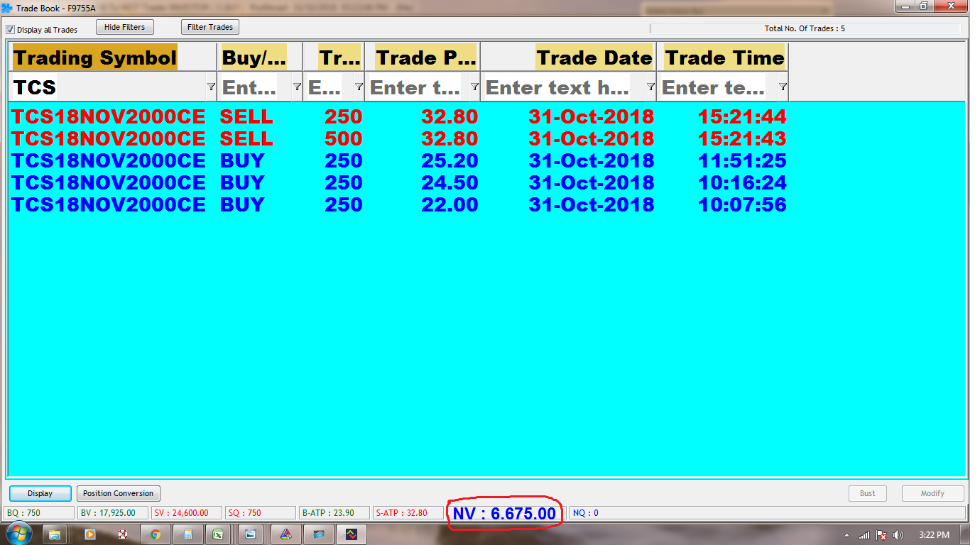Focus the Buy/Sell filter text box
Viewport: 980px width, 545px height.
(254, 87)
